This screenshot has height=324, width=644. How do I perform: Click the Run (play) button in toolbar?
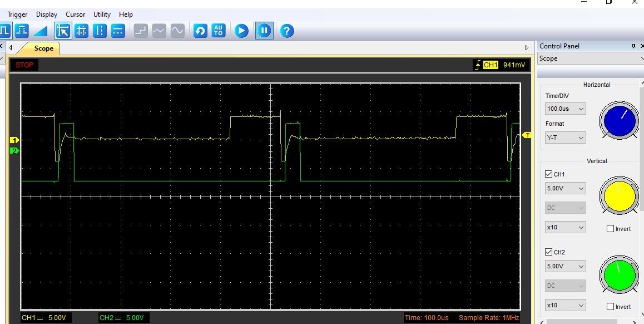coord(241,31)
